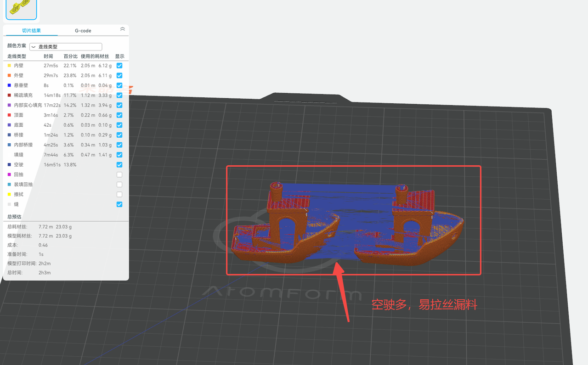Click the yellow 内壁 color swatch

[9, 66]
